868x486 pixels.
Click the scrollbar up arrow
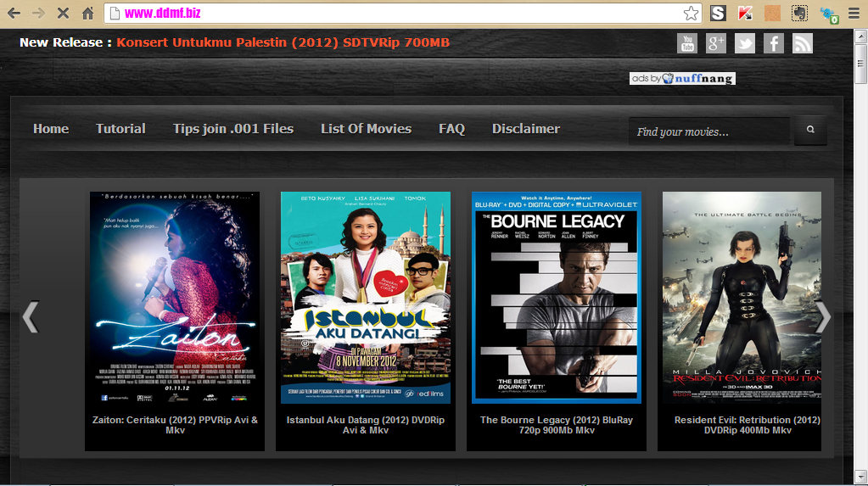click(861, 36)
